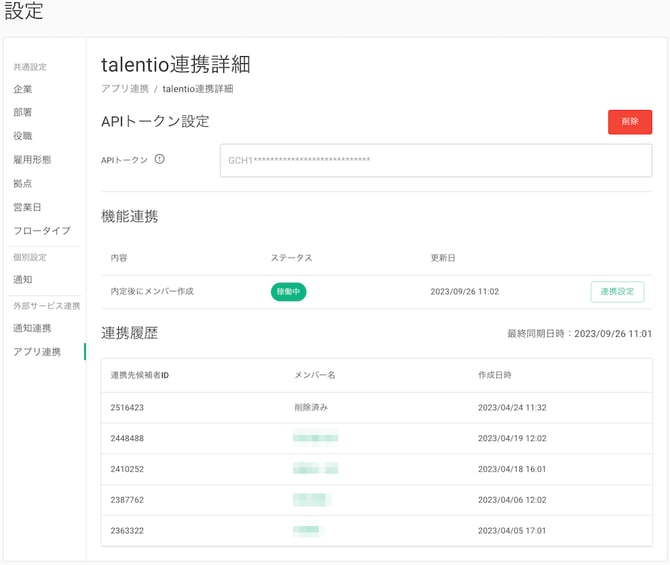This screenshot has height=565, width=670.
Task: Click the blurred member name for 2363322
Action: tap(308, 530)
